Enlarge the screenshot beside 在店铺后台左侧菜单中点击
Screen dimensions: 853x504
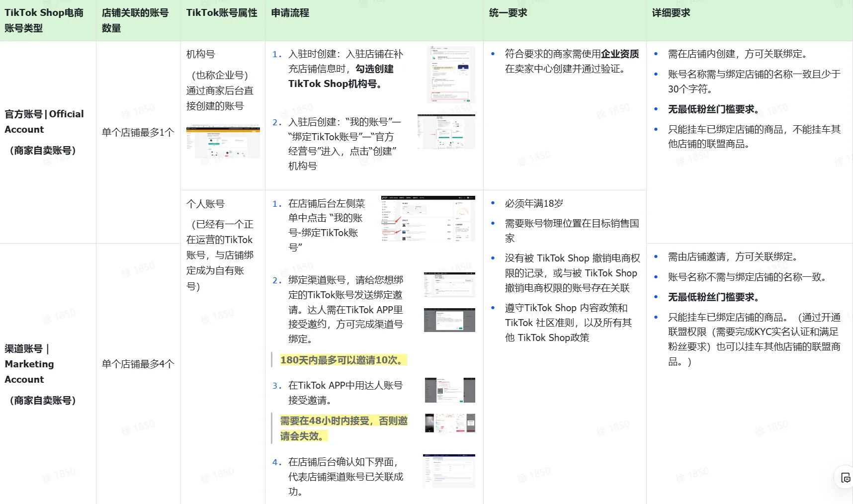click(x=428, y=219)
